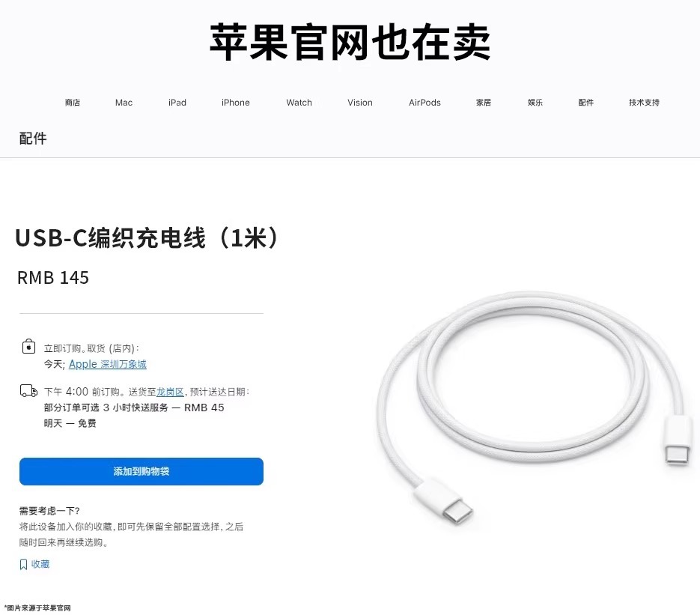The image size is (700, 615).
Task: Click the 龙岗区 delivery location link
Action: point(170,392)
